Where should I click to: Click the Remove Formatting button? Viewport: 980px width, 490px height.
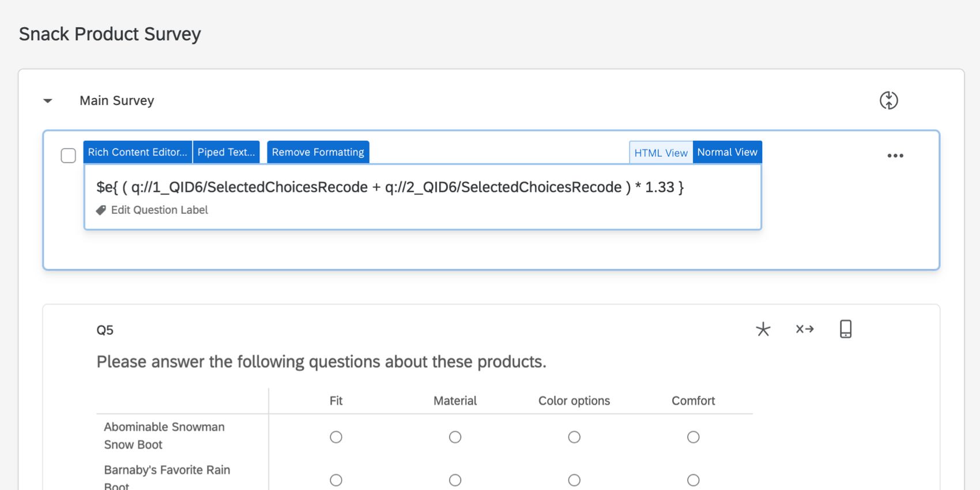click(318, 152)
